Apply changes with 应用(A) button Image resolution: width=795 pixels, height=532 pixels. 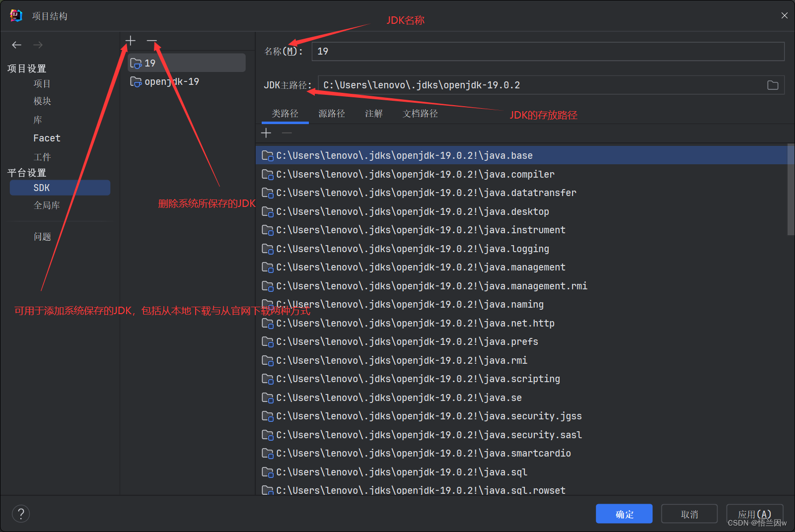pyautogui.click(x=755, y=514)
